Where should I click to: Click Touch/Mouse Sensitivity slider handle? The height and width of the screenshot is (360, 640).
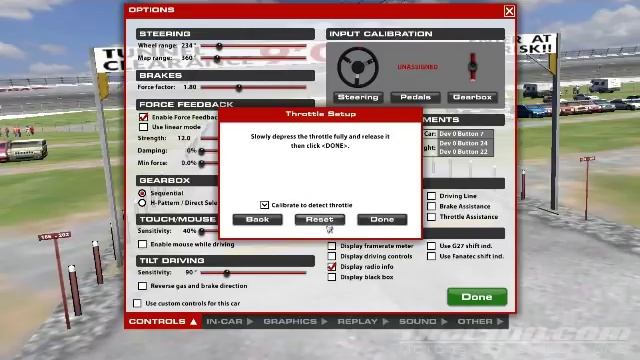202,231
